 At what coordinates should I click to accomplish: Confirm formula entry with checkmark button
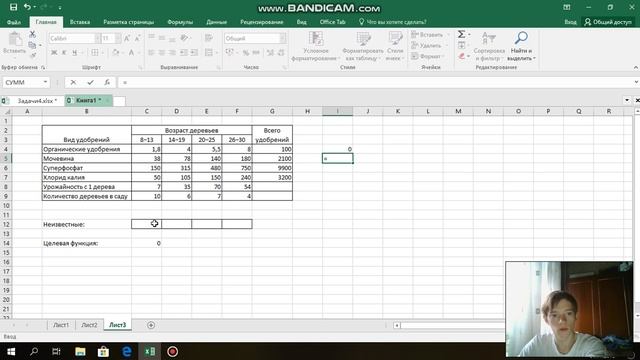(90, 82)
